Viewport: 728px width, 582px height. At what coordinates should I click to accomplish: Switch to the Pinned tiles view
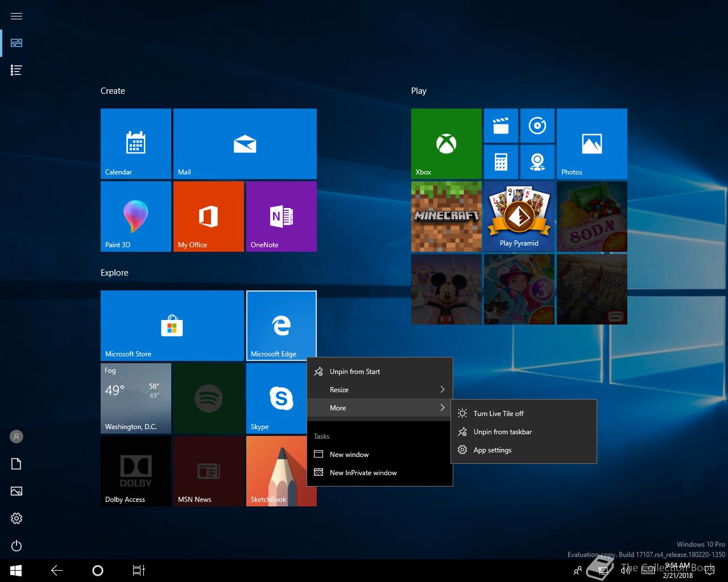coord(16,43)
